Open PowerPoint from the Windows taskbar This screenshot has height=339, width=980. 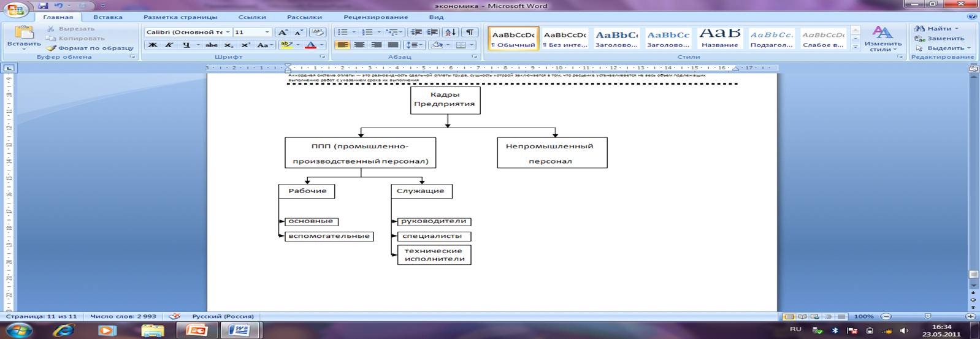tap(197, 330)
